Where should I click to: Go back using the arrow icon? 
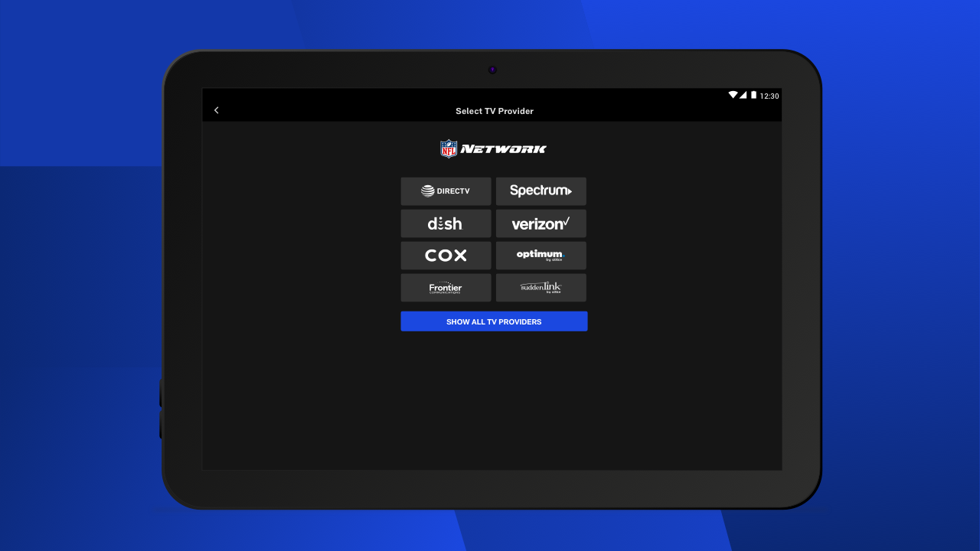click(x=217, y=111)
